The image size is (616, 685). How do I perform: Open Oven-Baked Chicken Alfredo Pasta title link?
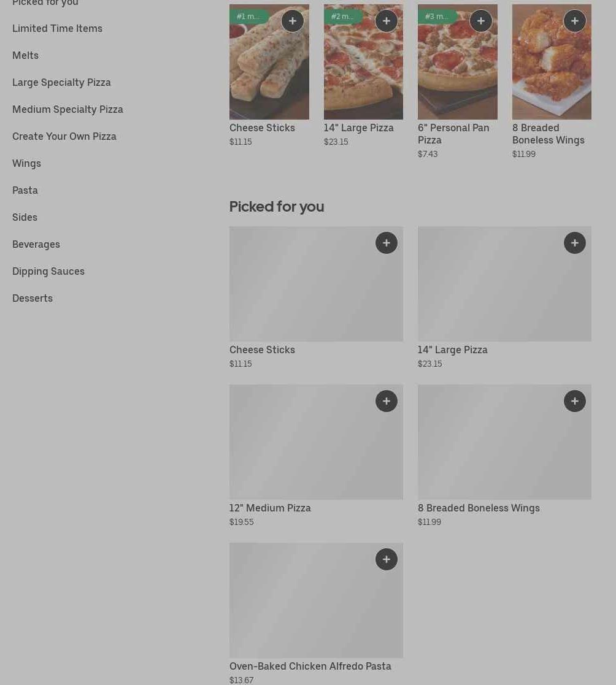click(310, 666)
